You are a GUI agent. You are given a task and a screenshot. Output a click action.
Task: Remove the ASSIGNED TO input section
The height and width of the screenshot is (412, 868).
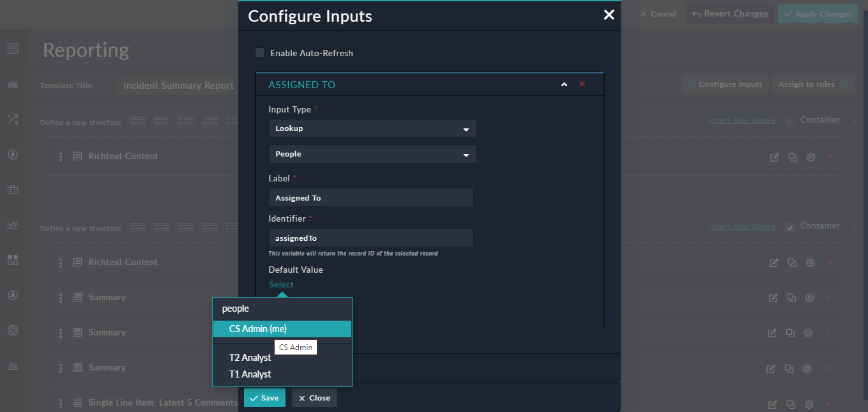pyautogui.click(x=582, y=84)
